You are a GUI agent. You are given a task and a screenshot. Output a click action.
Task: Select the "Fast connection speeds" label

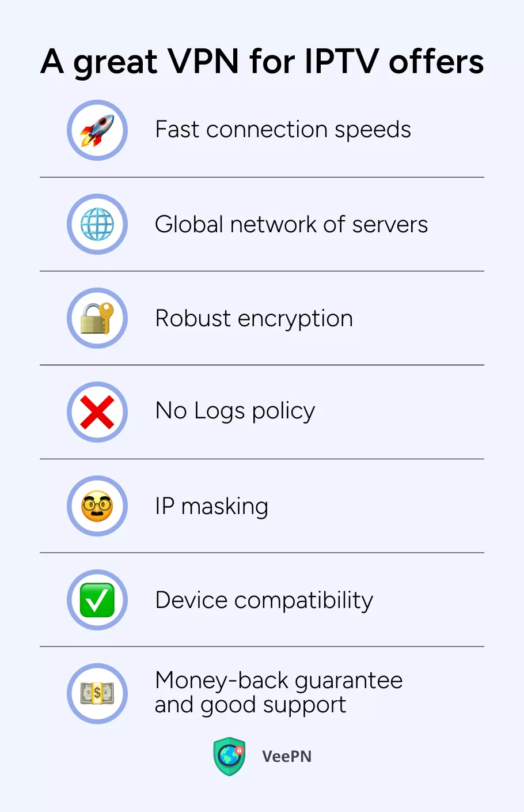(283, 130)
